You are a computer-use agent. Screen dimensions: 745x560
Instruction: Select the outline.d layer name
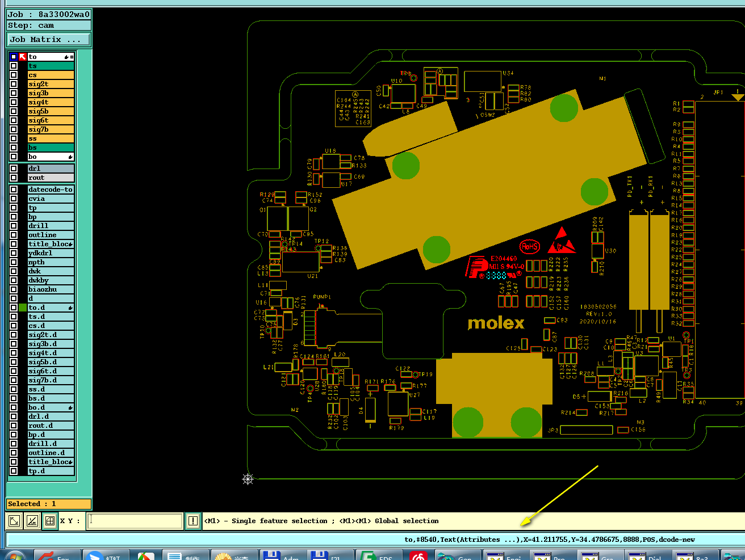point(51,453)
